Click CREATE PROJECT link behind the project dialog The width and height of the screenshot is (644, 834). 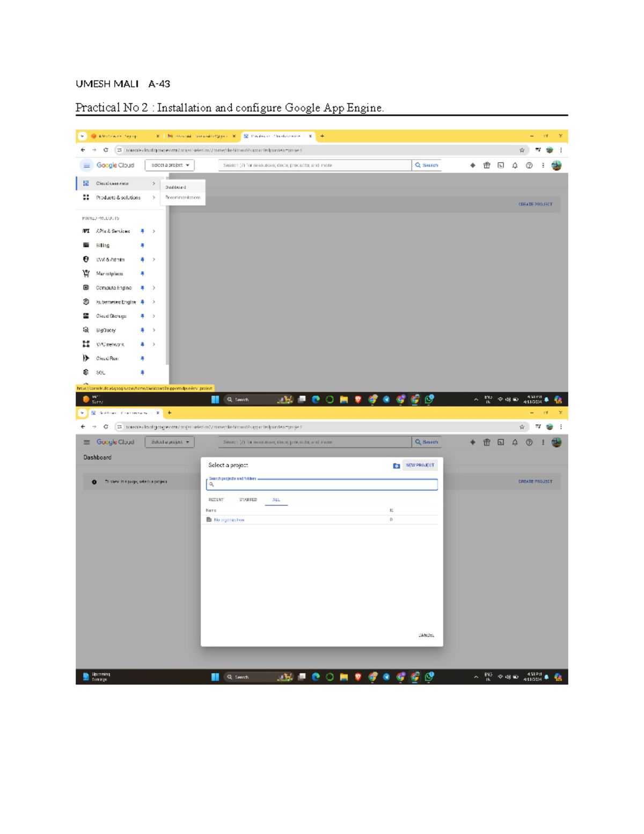pos(535,482)
